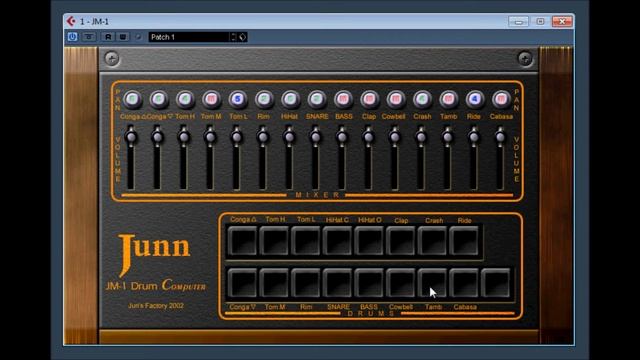Click the Cubase logo in title bar
The width and height of the screenshot is (640, 360).
[71, 21]
